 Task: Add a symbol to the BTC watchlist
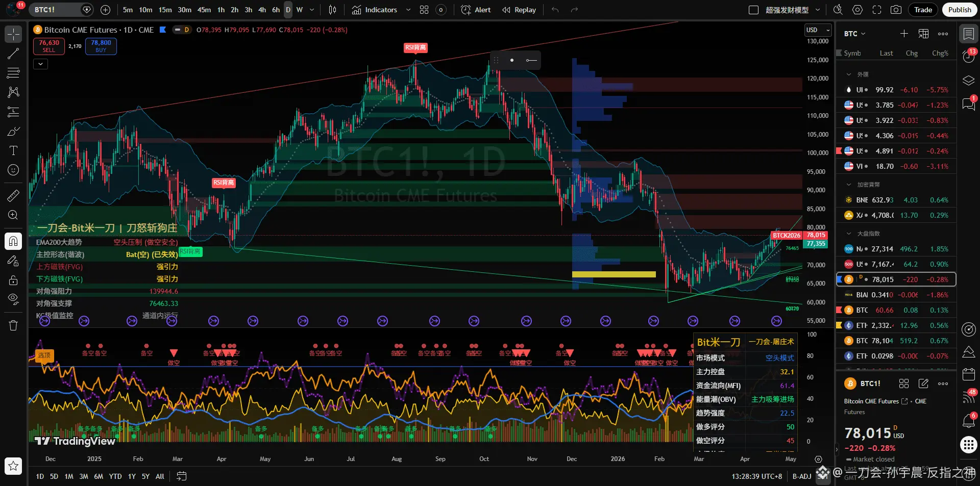(904, 34)
